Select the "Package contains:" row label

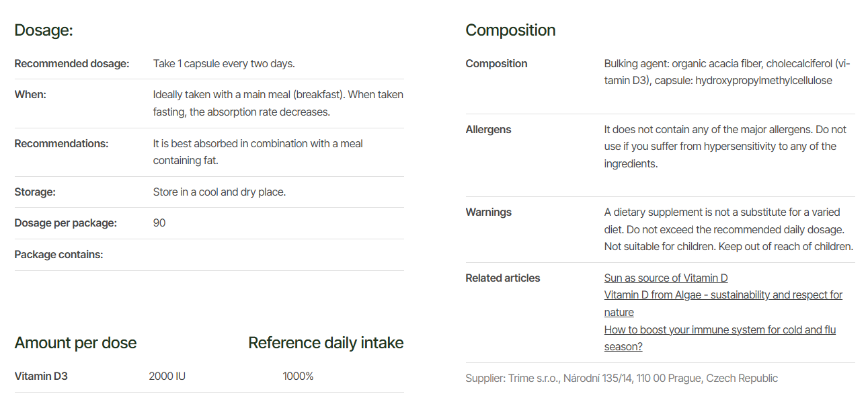(58, 255)
